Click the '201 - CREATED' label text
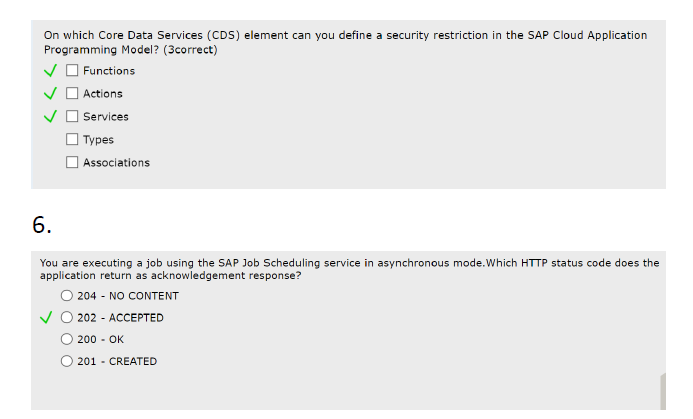This screenshot has width=693, height=419. pos(117,362)
